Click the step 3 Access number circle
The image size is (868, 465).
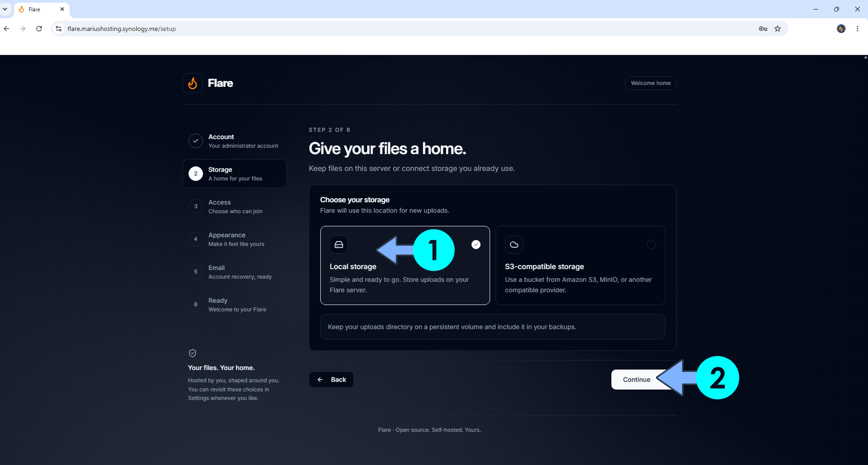(x=196, y=206)
